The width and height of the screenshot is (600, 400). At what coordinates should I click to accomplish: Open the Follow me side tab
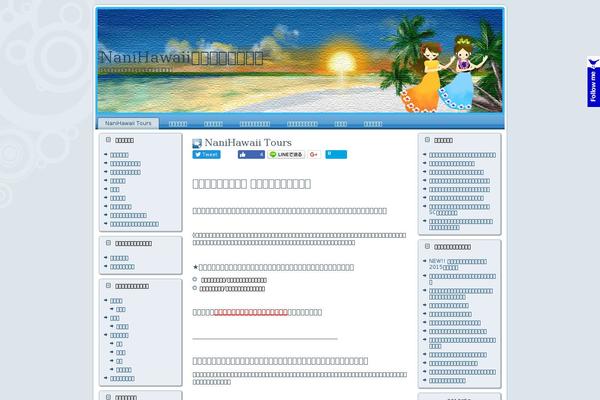(x=593, y=82)
